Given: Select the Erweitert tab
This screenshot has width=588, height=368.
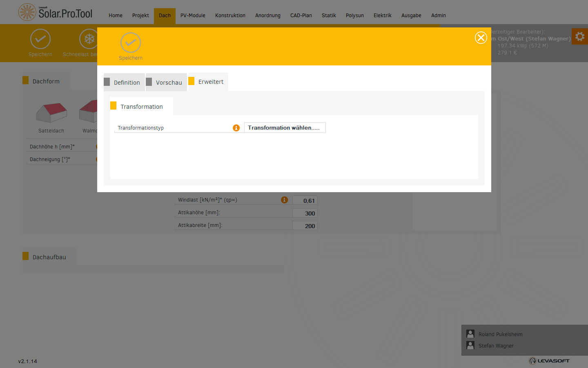Looking at the screenshot, I should [208, 82].
